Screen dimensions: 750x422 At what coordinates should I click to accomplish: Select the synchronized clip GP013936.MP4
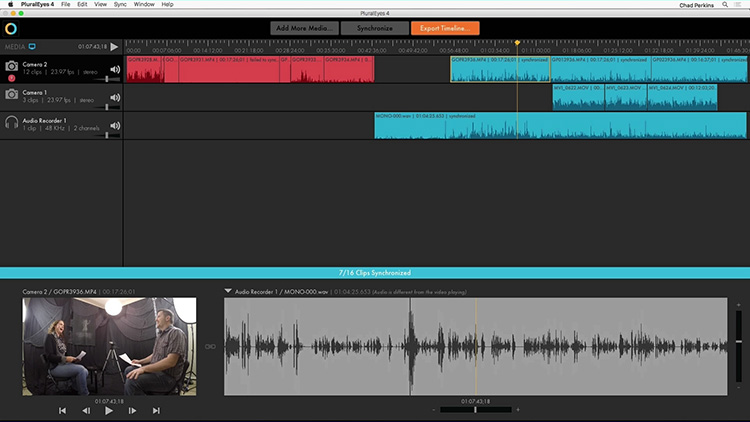click(x=600, y=69)
